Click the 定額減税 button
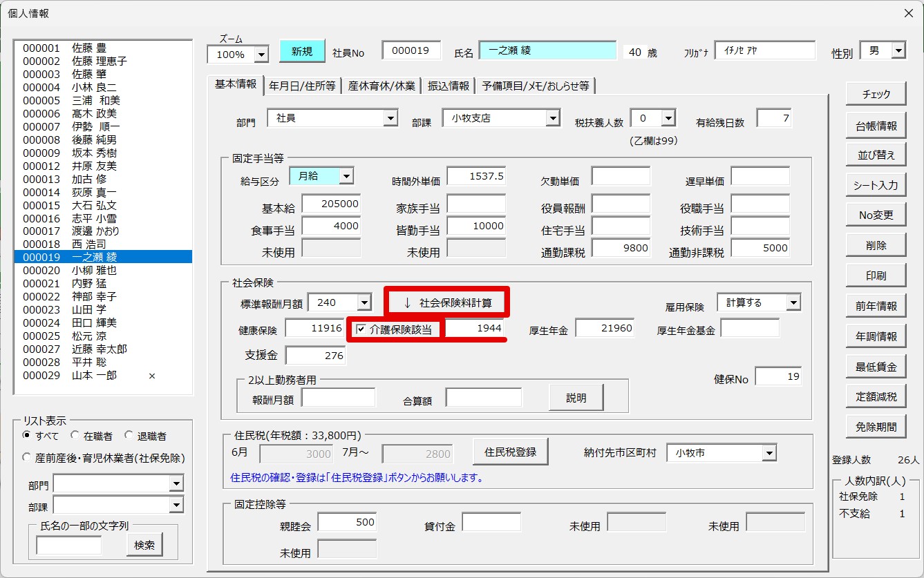The width and height of the screenshot is (924, 578). (x=876, y=396)
